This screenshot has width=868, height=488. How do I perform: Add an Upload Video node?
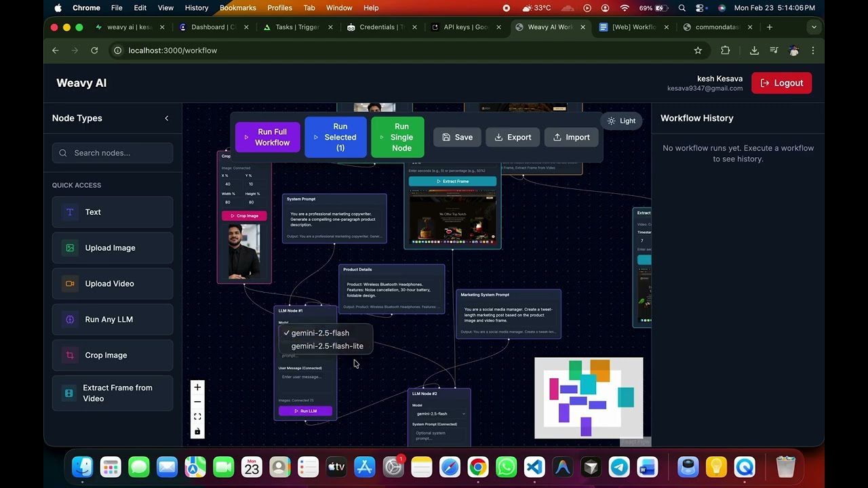(113, 284)
